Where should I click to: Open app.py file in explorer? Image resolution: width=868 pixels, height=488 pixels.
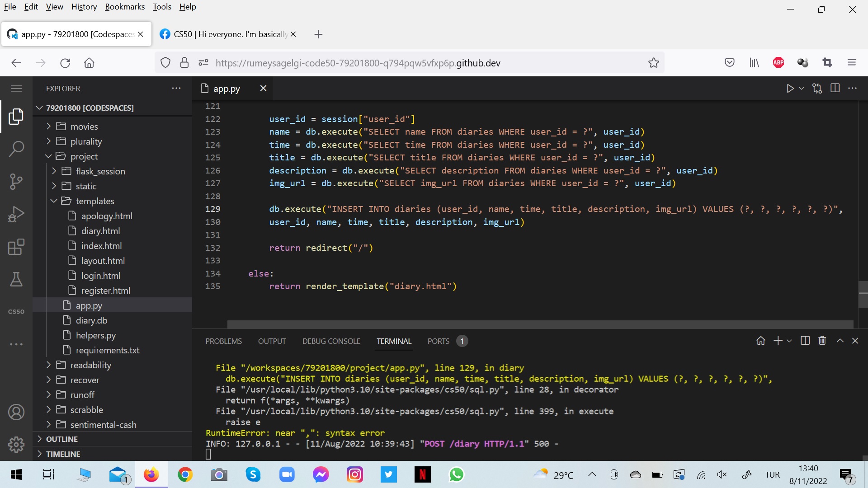90,305
